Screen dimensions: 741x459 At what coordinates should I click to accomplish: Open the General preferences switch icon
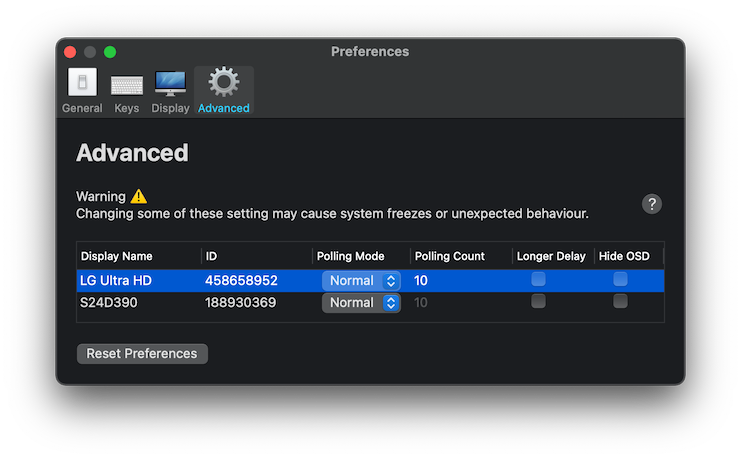82,82
